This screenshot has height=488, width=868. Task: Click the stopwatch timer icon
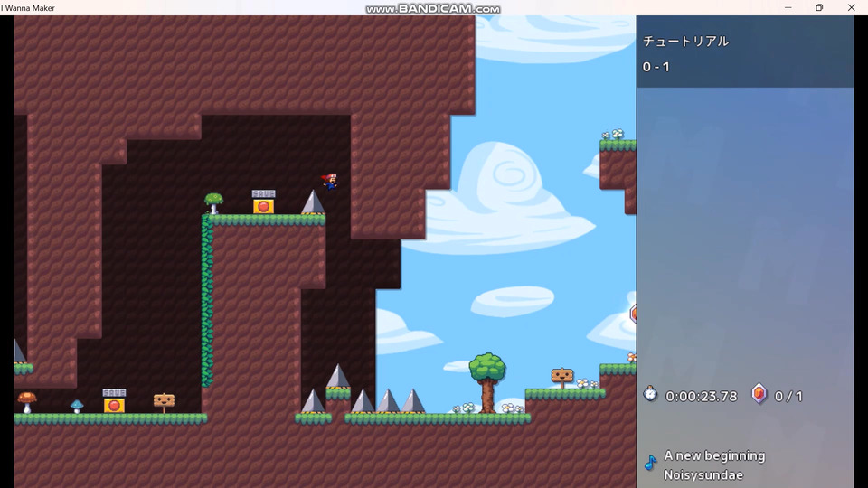[650, 393]
